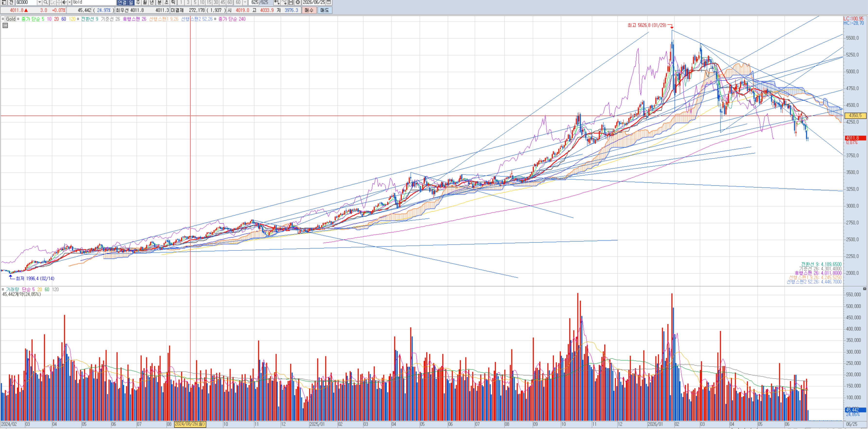Select the 주 weekly period button
The width and height of the screenshot is (868, 429).
(138, 2)
